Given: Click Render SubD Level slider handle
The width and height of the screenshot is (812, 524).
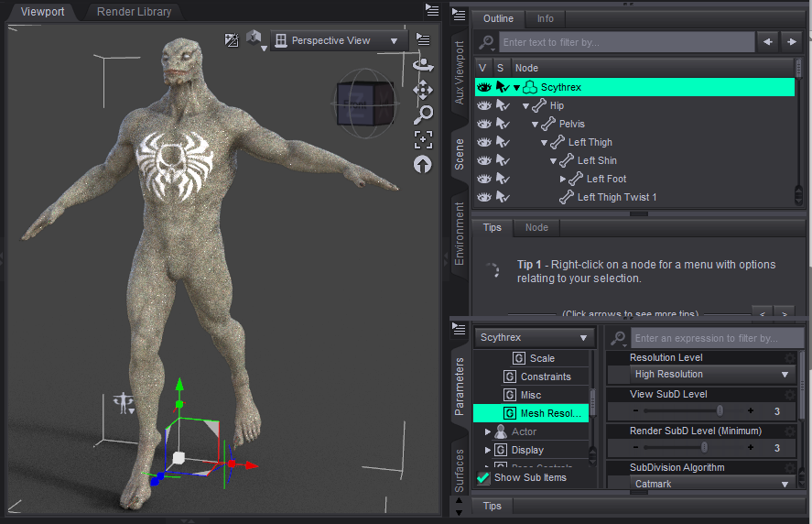Looking at the screenshot, I should click(x=704, y=447).
